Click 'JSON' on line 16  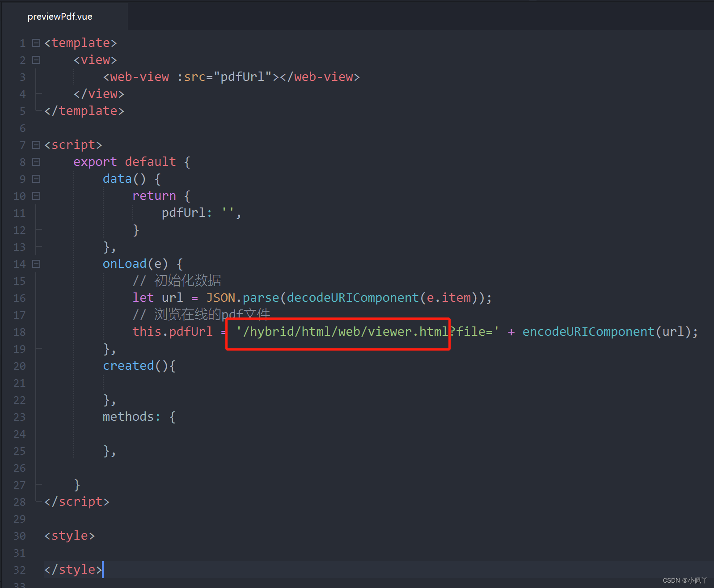(x=220, y=298)
